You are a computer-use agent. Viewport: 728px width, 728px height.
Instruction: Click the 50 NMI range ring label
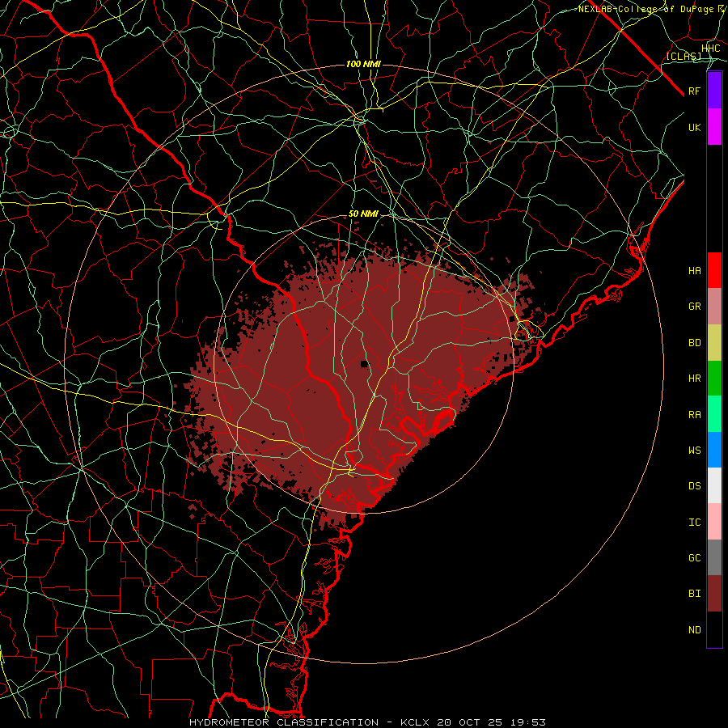[x=363, y=214]
